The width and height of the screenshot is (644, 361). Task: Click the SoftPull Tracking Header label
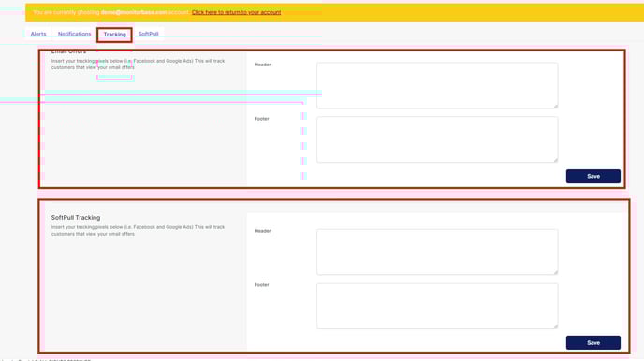click(x=262, y=231)
